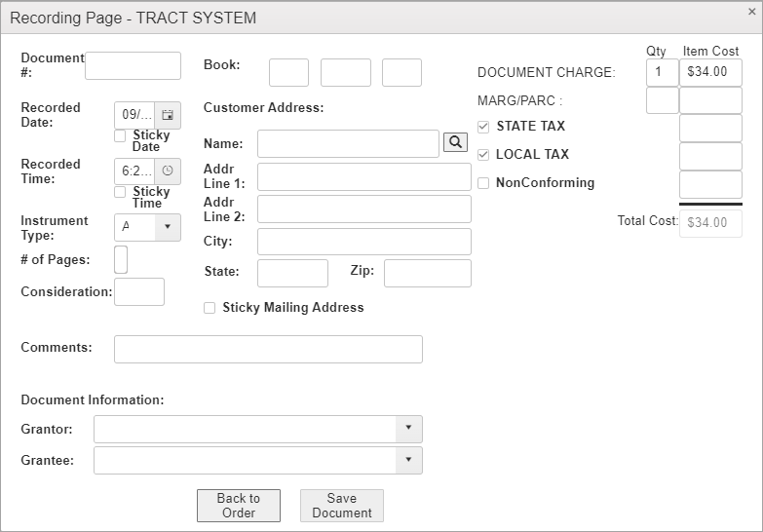The image size is (763, 532).
Task: Toggle the STATE TAX checkbox
Action: coord(483,127)
